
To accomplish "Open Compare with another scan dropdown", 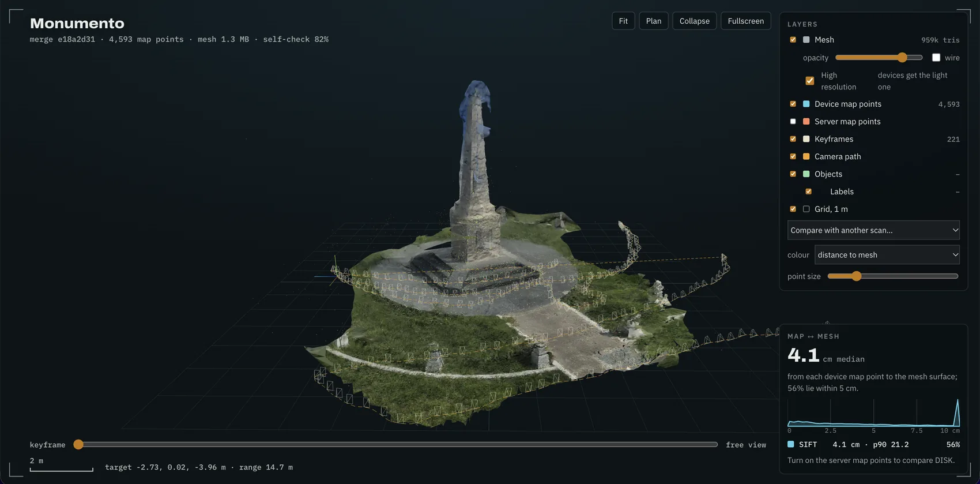I will (x=873, y=230).
